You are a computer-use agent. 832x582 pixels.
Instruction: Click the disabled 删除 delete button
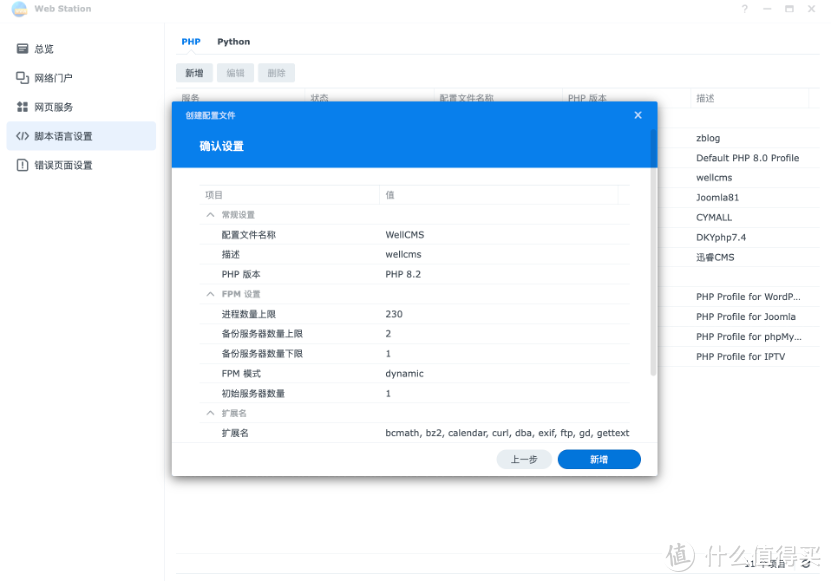tap(276, 73)
